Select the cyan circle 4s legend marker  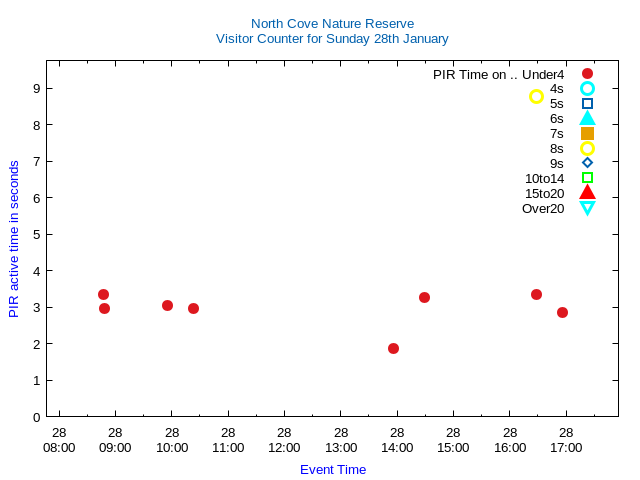587,88
